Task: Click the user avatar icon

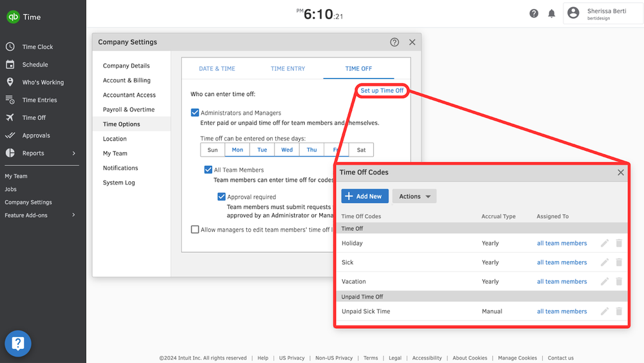Action: [573, 13]
